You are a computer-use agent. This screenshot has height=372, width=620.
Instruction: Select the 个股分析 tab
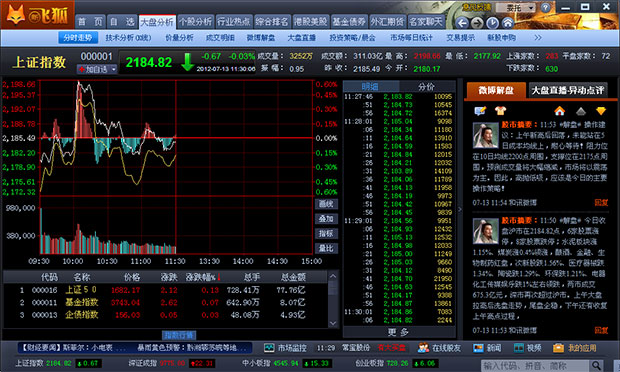click(x=195, y=22)
